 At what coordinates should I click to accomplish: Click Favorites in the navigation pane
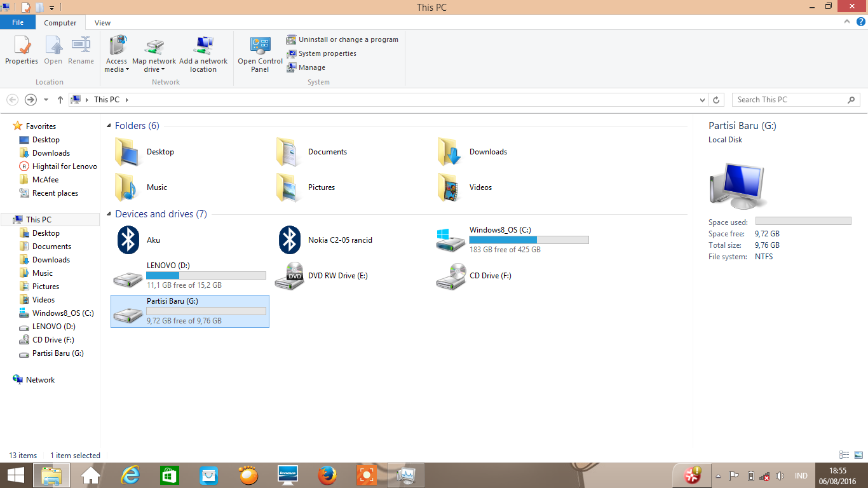41,126
